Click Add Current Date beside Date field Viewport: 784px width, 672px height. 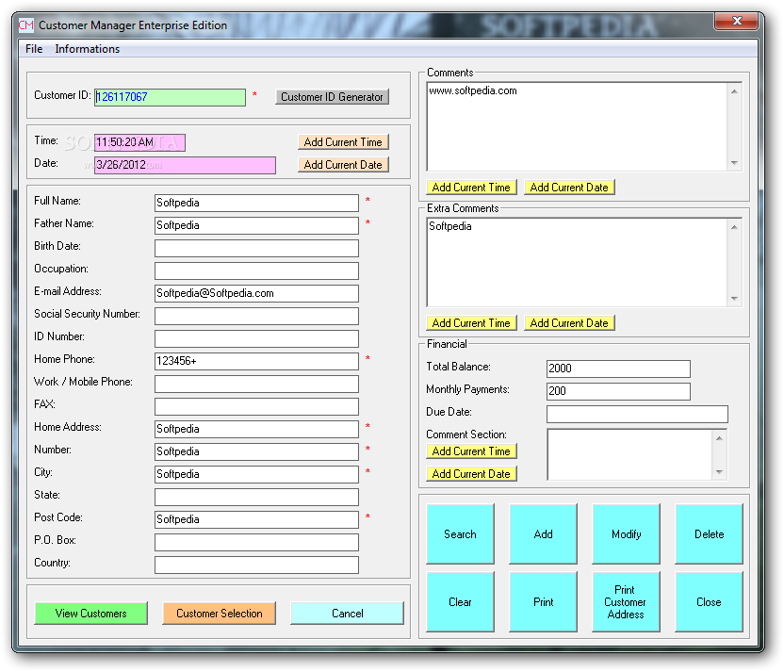[x=343, y=165]
